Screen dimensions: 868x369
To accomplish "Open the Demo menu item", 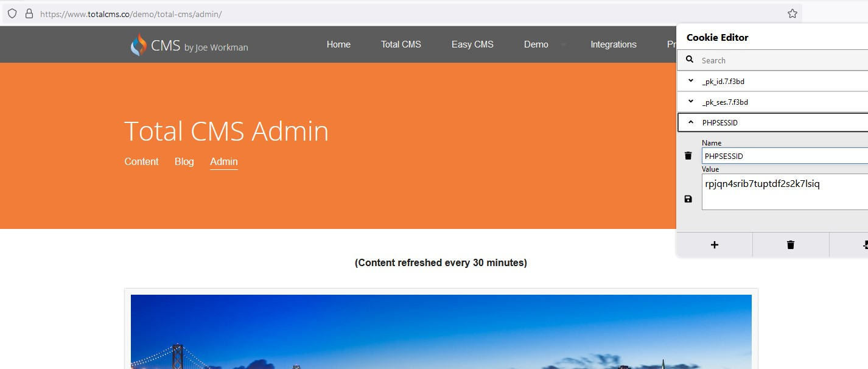I will (x=536, y=44).
